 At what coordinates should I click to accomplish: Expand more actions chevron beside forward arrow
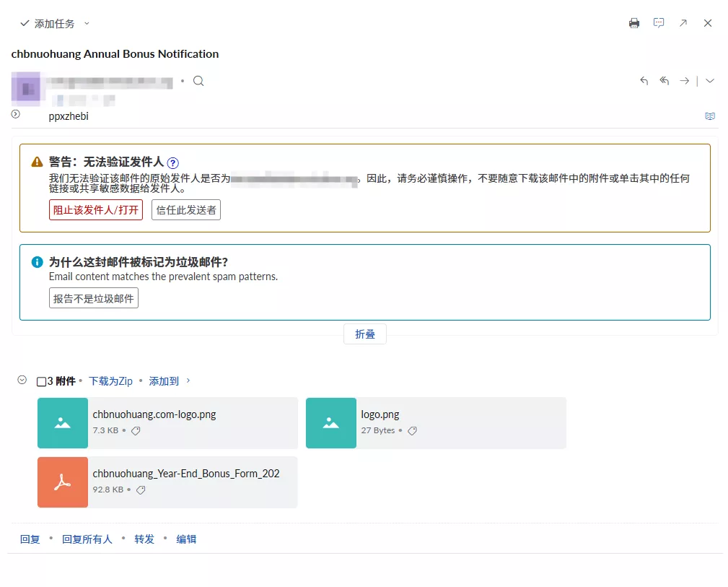tap(710, 81)
